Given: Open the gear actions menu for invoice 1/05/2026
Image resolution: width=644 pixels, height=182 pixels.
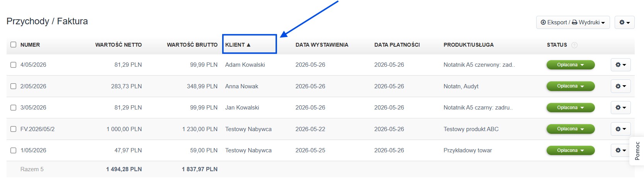Looking at the screenshot, I should point(620,150).
